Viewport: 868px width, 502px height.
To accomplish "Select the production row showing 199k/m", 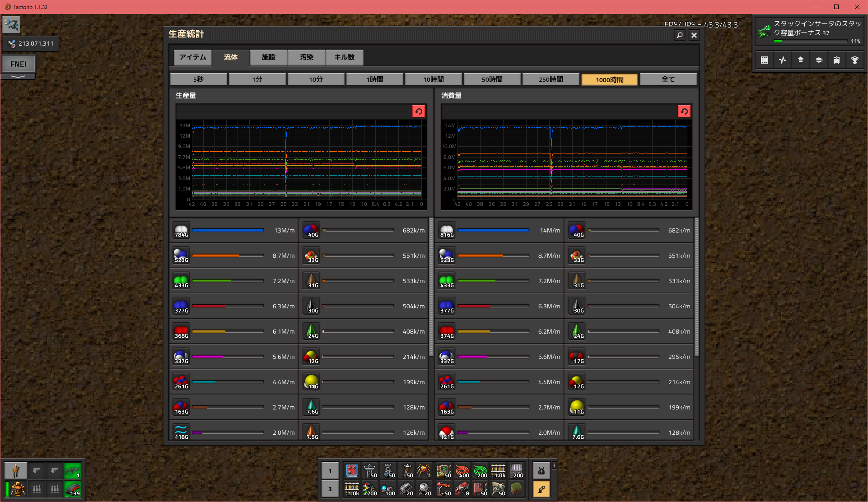I will click(364, 382).
